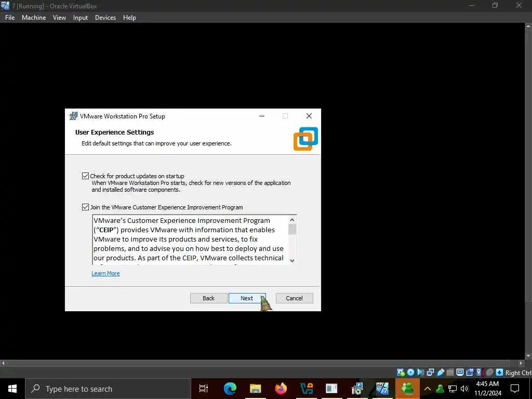Click the VirtualBox keyboard capture arrow icon
The width and height of the screenshot is (532, 399).
click(499, 373)
